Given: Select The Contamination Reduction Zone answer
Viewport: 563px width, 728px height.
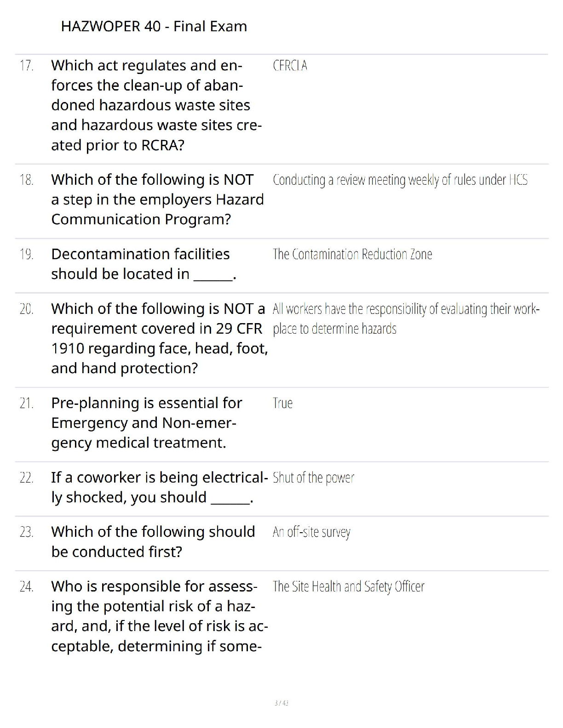Looking at the screenshot, I should coord(352,254).
